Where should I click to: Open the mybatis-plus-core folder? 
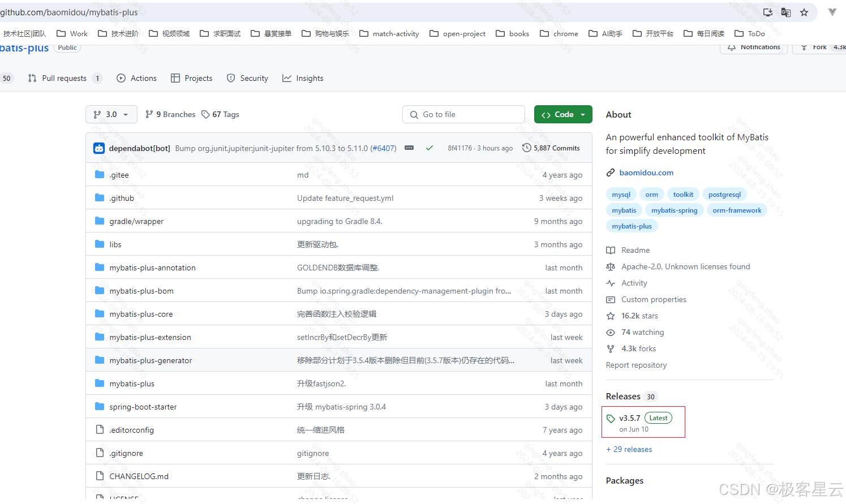[x=141, y=315]
